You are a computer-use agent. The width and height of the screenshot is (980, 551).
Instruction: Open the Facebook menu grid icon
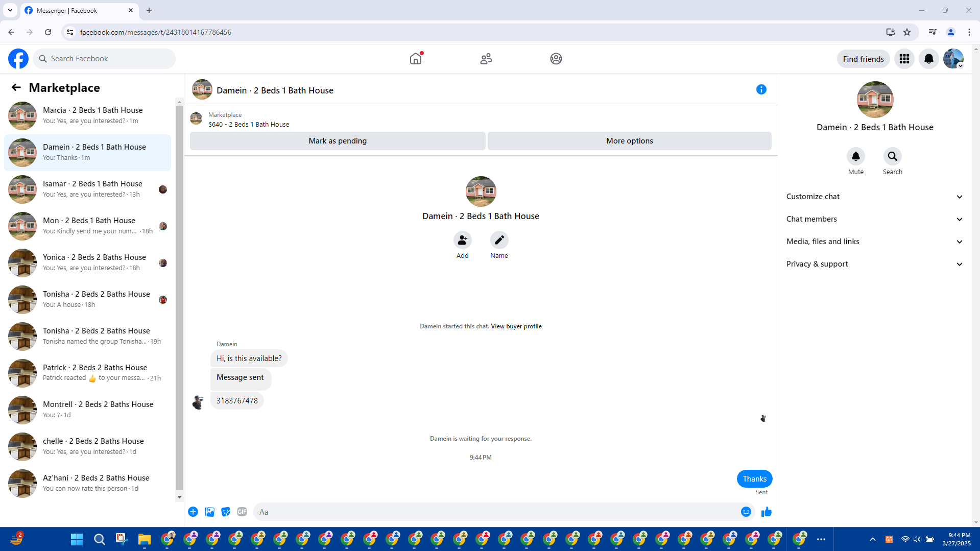[904, 59]
